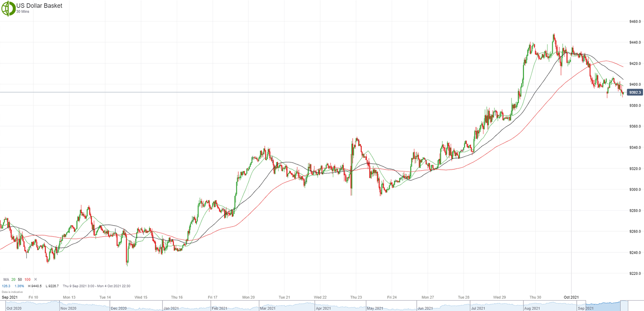Click the Tue 14 date axis label
644x311 pixels.
click(105, 297)
